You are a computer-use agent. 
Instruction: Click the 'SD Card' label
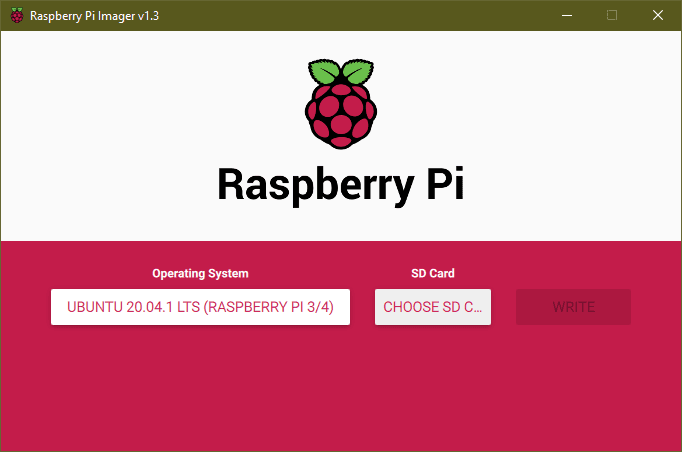click(x=433, y=273)
